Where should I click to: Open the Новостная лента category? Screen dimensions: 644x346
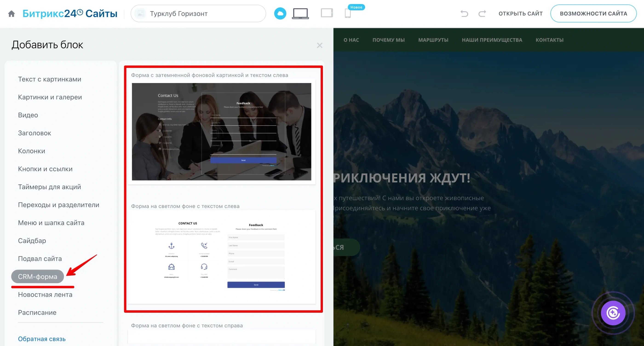pos(45,294)
